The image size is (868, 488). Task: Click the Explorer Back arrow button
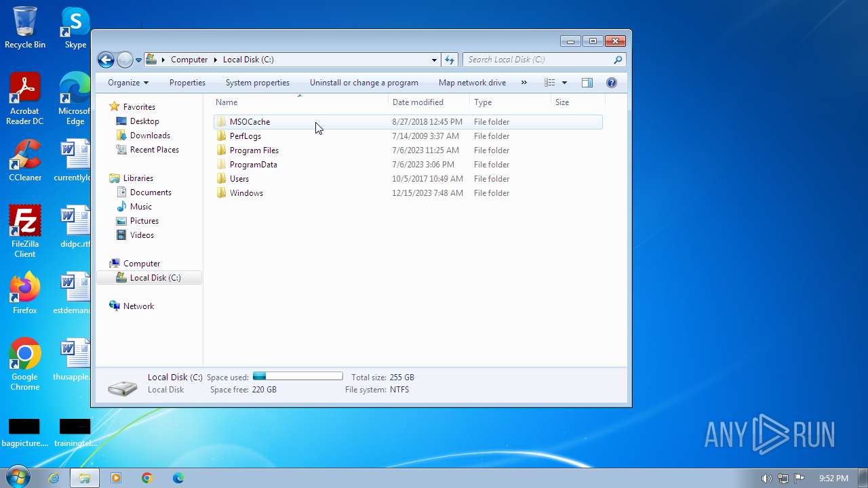(106, 60)
